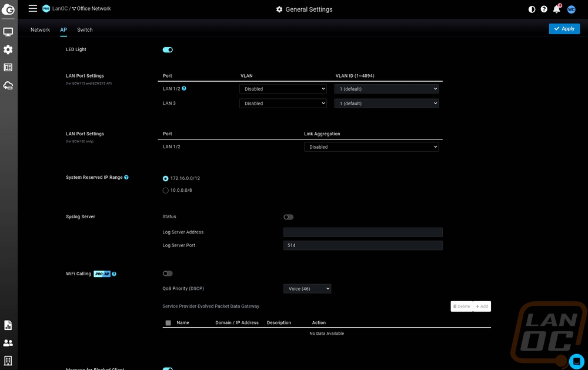Click the monitor dashboard sidebar icon
Screen dimensions: 588x370
8,32
